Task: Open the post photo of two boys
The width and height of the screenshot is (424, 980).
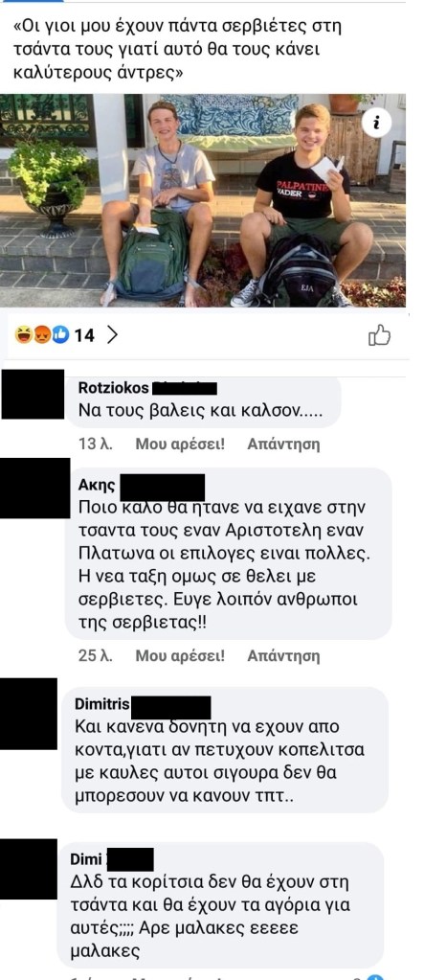Action: [x=203, y=200]
